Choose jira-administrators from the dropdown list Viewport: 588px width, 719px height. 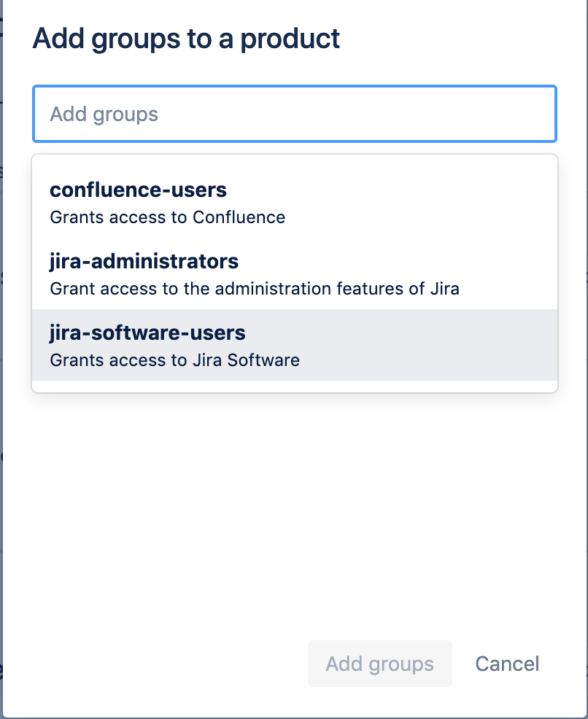(295, 273)
